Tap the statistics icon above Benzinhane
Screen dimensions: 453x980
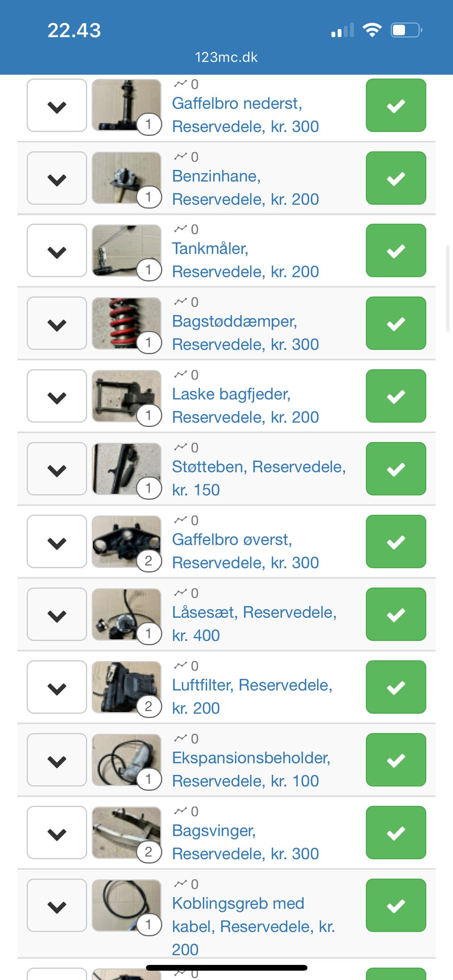180,157
